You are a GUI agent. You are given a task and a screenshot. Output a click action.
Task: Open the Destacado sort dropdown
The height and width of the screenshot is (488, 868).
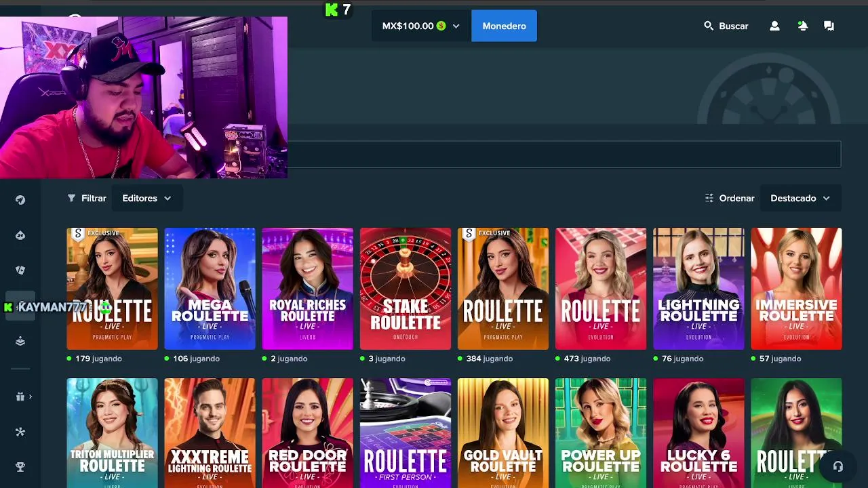(800, 198)
